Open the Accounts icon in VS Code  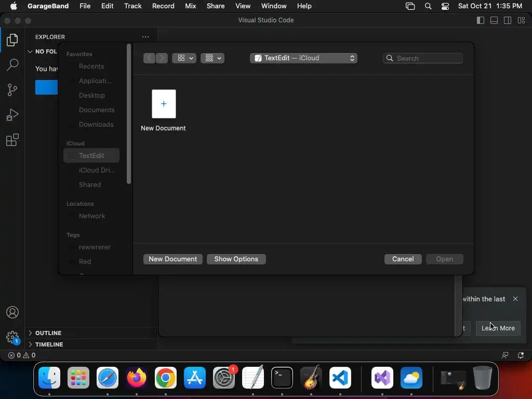pyautogui.click(x=12, y=312)
